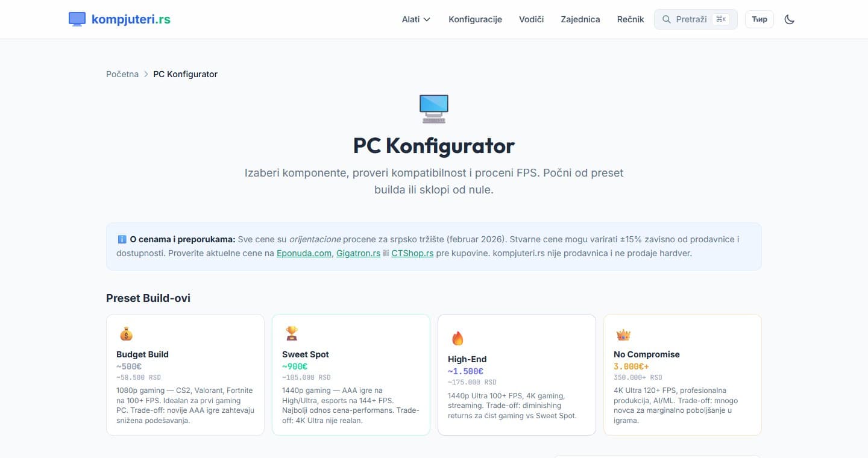Viewport: 868px width, 458px height.
Task: Click the large computer icon above the title
Action: tap(434, 108)
